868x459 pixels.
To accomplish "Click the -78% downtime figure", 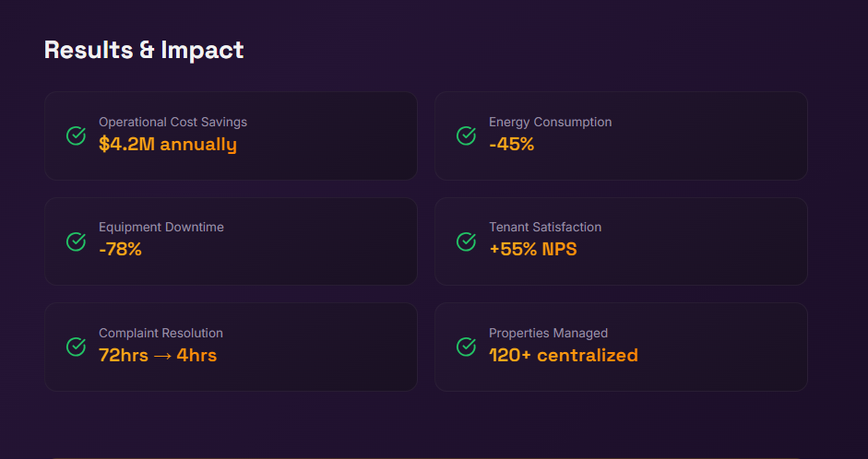I will pyautogui.click(x=120, y=250).
